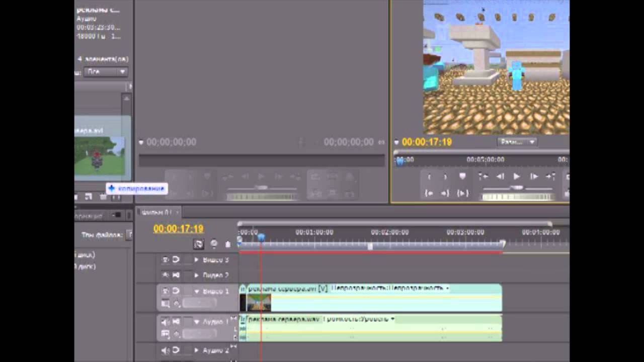Click the timeline Set unnumbered marker icon
The image size is (644, 362).
pyautogui.click(x=227, y=244)
